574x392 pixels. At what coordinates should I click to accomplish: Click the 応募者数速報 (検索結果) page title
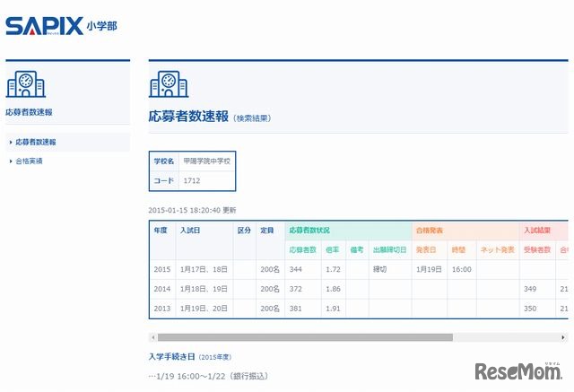pos(209,117)
